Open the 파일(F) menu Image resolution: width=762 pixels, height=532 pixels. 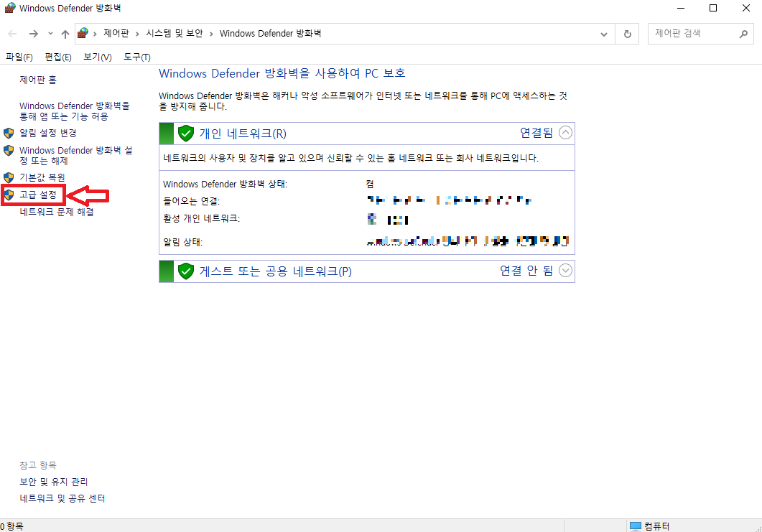click(19, 57)
